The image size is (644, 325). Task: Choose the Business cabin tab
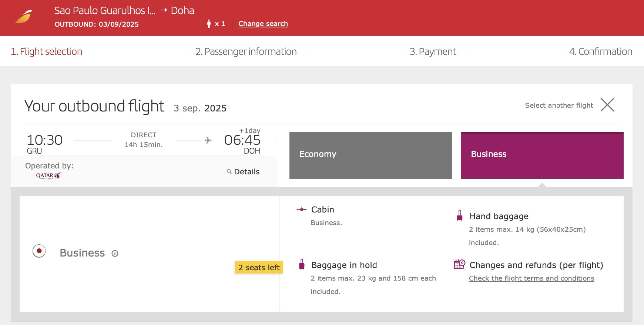[x=542, y=155]
